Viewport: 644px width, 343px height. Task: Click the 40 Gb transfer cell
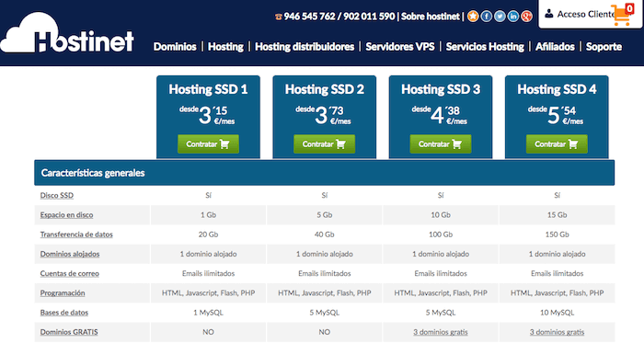pyautogui.click(x=325, y=234)
